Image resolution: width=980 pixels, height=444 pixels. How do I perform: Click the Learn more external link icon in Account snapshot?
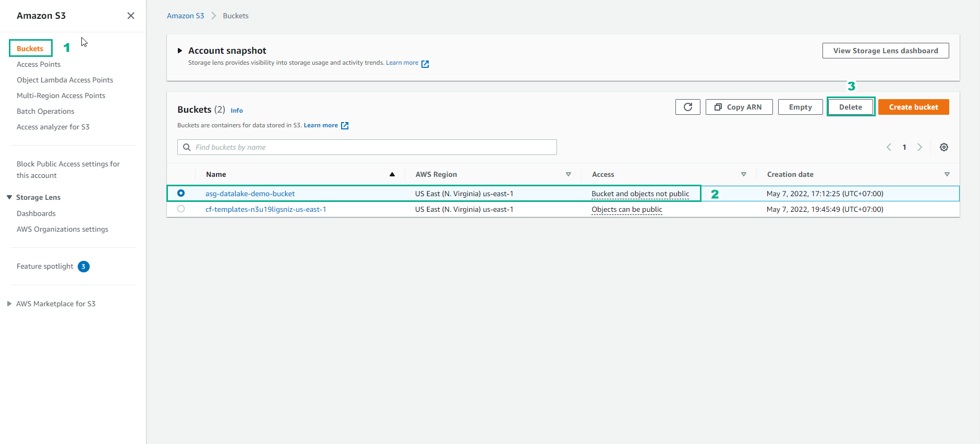tap(425, 64)
